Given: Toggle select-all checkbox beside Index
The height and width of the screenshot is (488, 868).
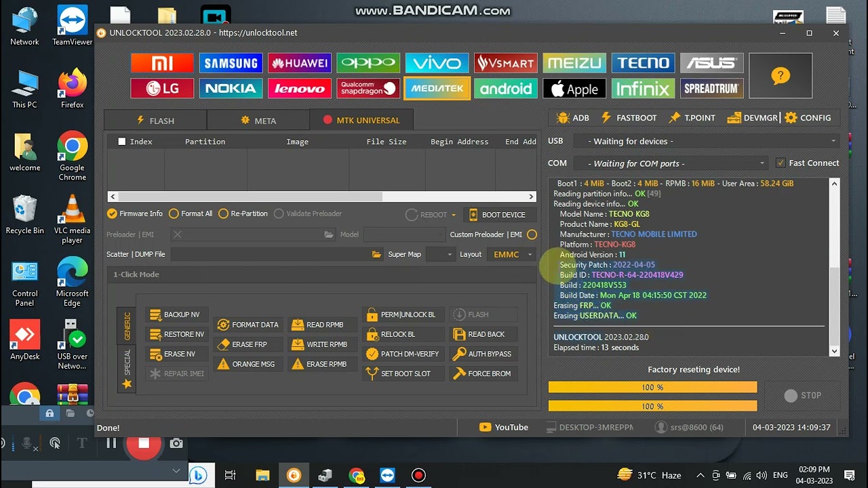Looking at the screenshot, I should 122,142.
